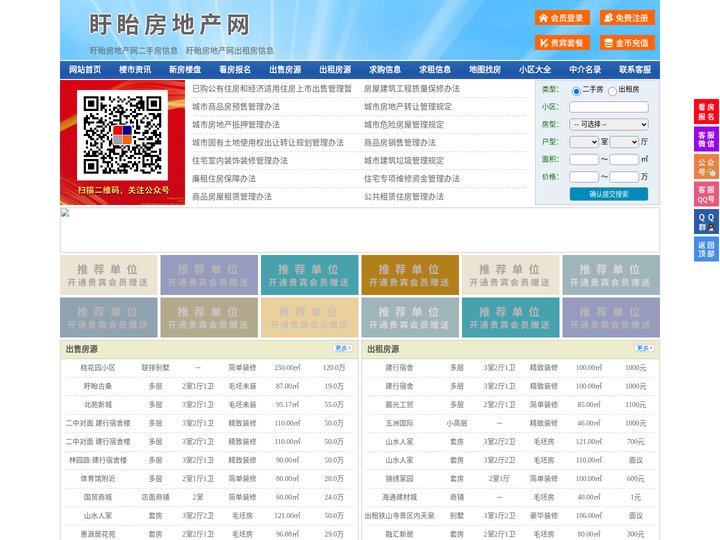Click the red 看房报名 side icon
720x540 pixels.
click(x=706, y=112)
